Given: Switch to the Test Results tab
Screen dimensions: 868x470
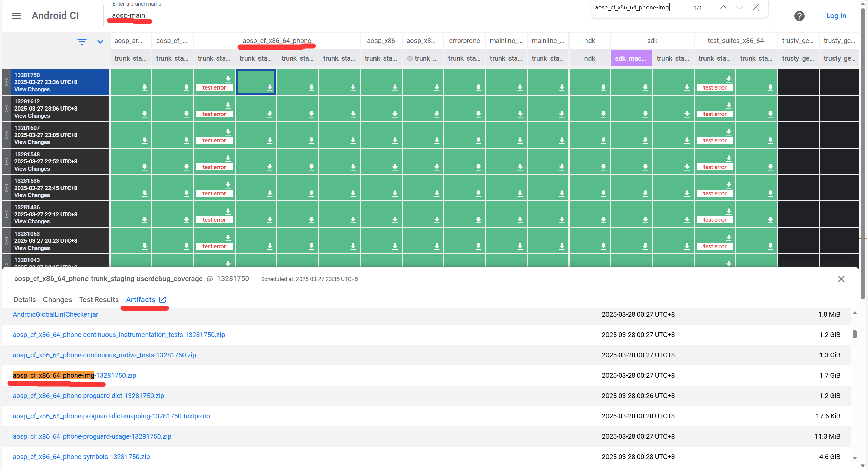Looking at the screenshot, I should pyautogui.click(x=99, y=300).
